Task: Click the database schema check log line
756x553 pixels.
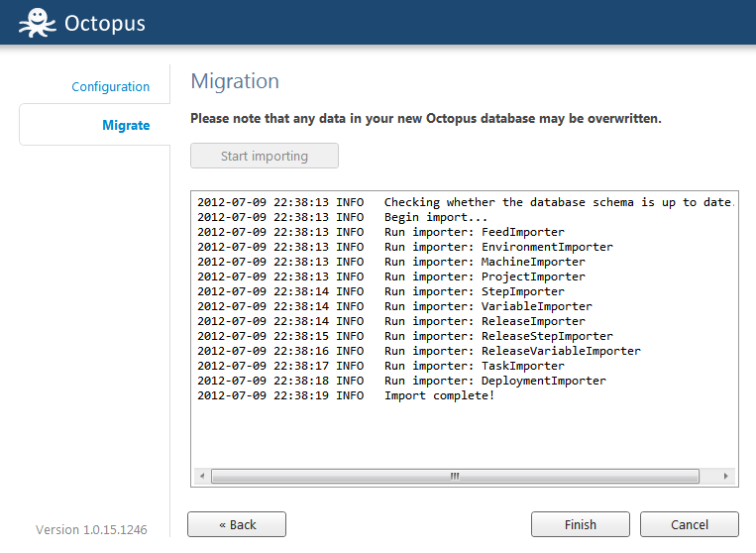Action: pos(466,202)
